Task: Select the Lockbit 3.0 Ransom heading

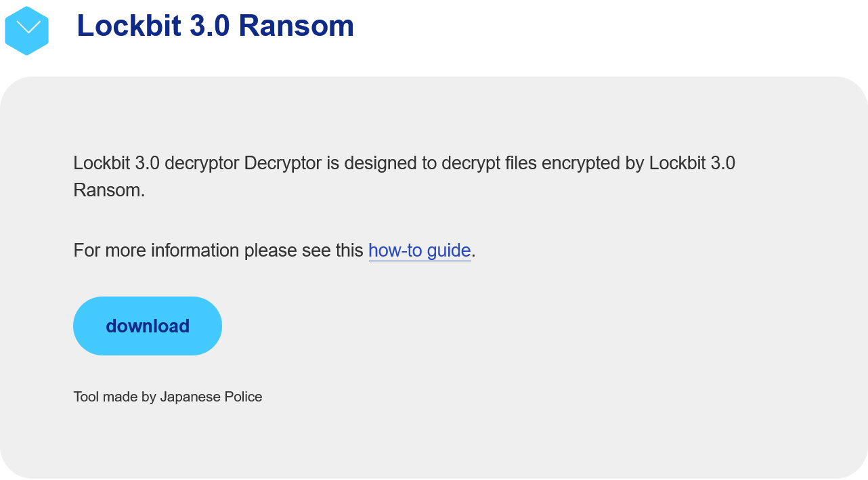Action: [215, 26]
